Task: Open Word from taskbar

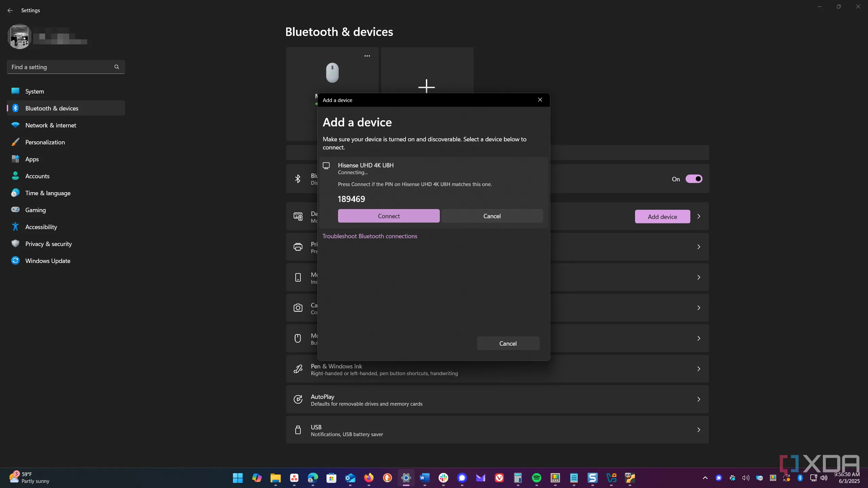Action: click(425, 478)
